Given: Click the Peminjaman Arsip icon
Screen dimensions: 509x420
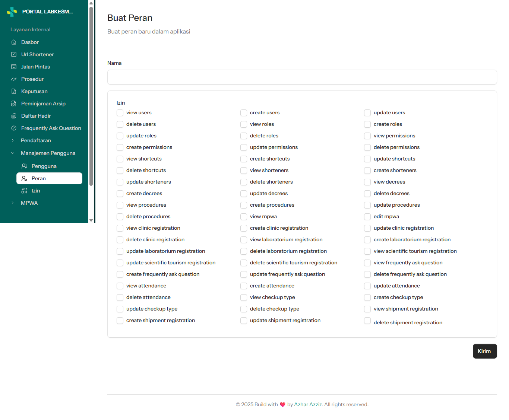Looking at the screenshot, I should coord(14,104).
